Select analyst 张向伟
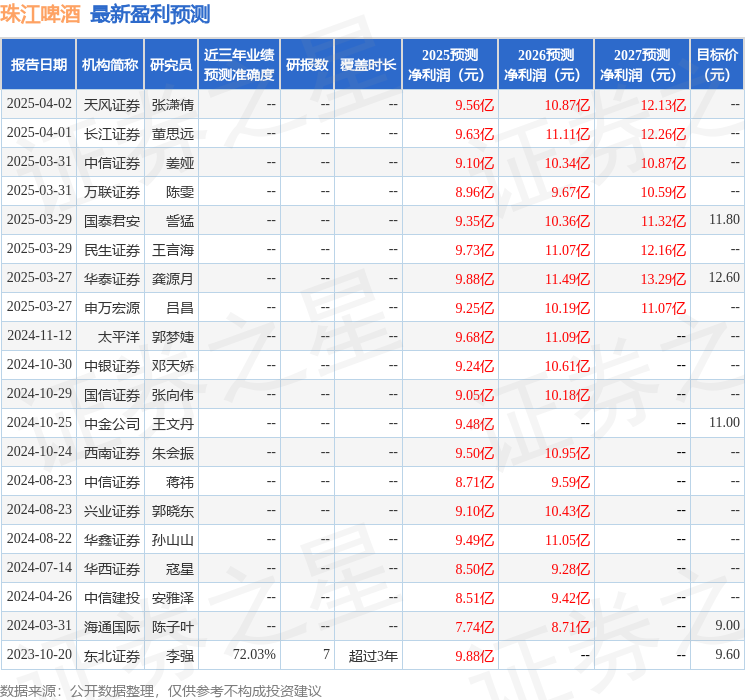This screenshot has width=745, height=700. [173, 395]
